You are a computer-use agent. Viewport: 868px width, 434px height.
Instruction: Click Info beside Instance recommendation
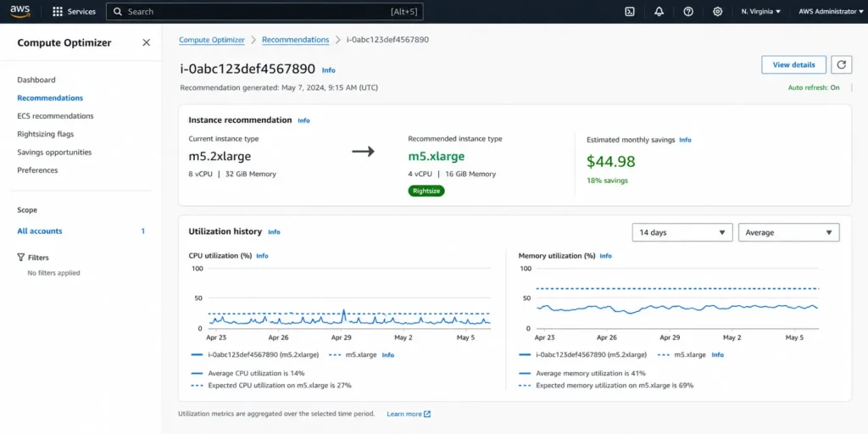click(304, 120)
